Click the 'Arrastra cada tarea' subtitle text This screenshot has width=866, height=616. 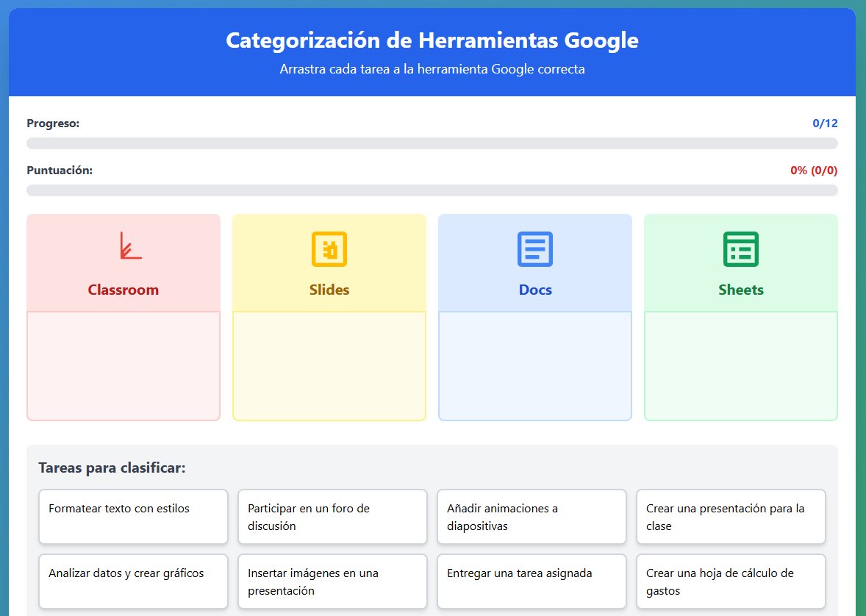pos(432,69)
